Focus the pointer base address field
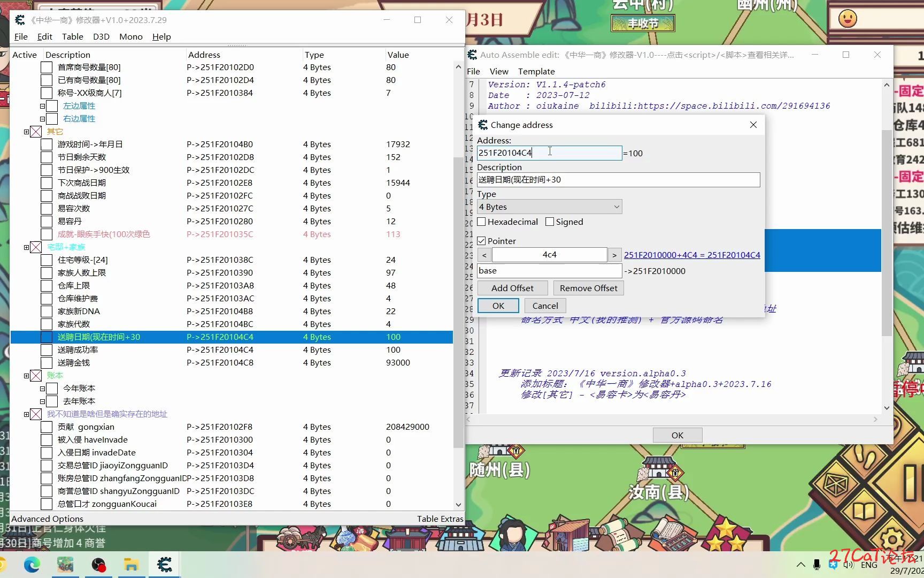The image size is (924, 578). tap(549, 271)
